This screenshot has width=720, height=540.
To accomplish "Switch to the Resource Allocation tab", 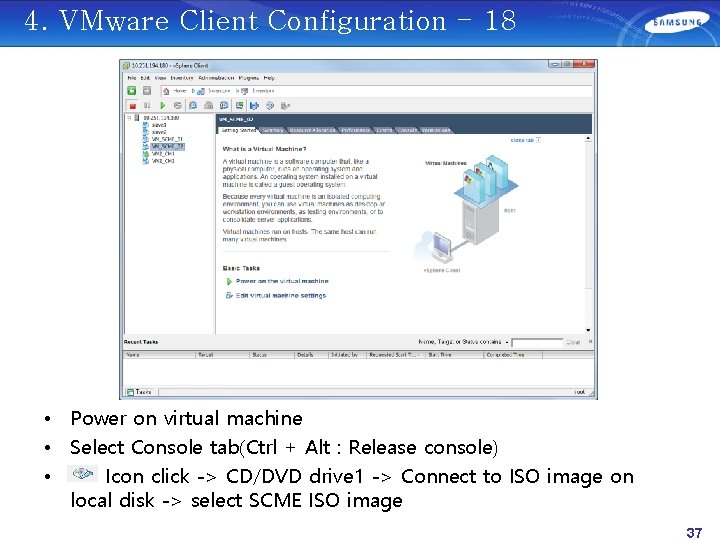I will pos(312,130).
